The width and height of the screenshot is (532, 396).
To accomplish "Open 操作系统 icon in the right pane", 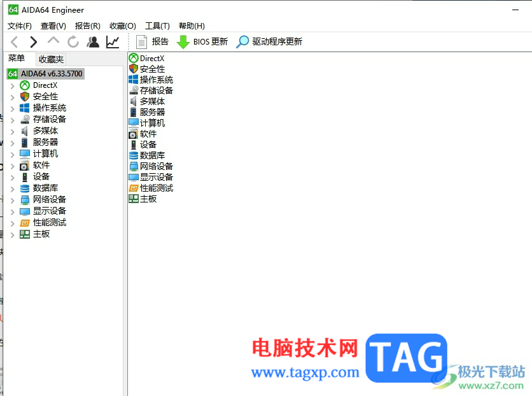I will 134,80.
